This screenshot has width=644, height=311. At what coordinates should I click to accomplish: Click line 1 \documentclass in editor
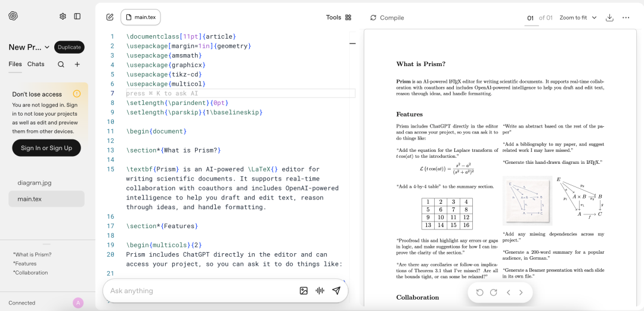click(x=181, y=36)
